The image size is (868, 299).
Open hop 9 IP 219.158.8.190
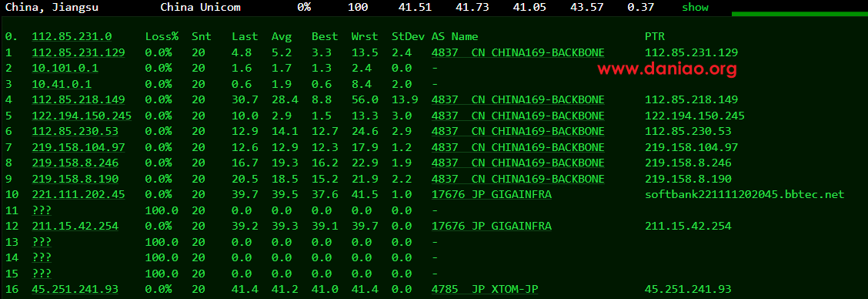[75, 180]
